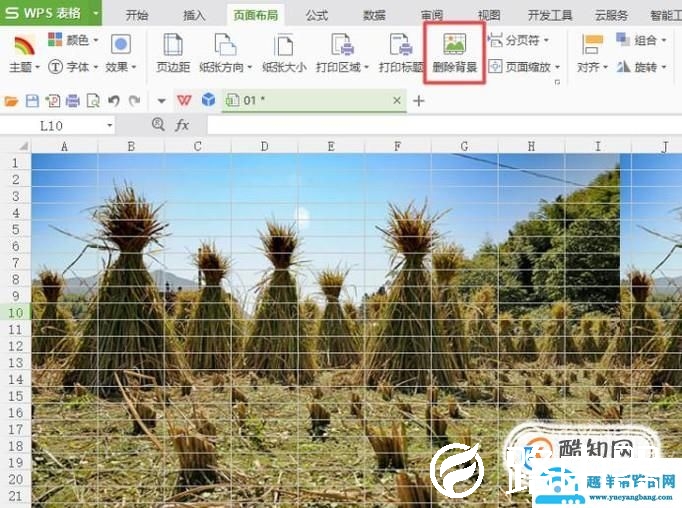Select column D header
Viewport: 682px width, 508px height.
point(264,147)
